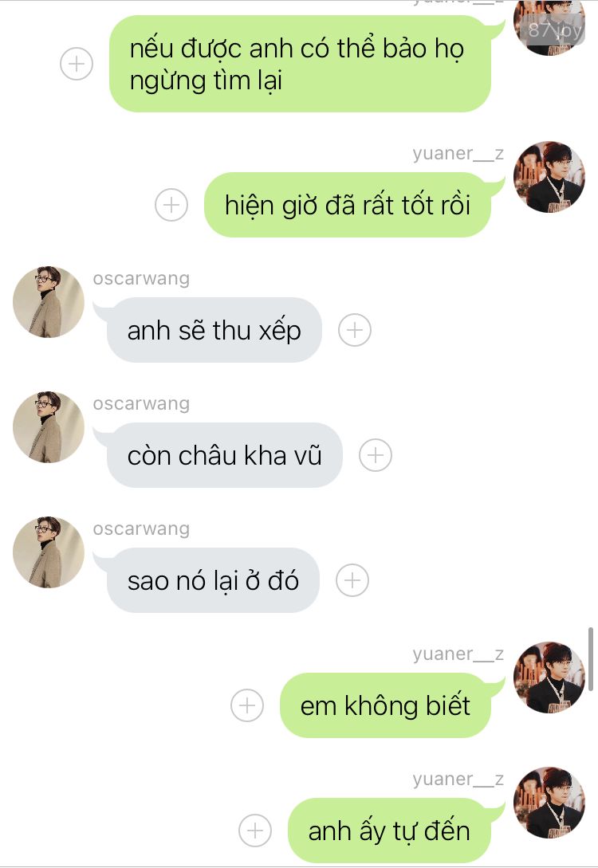Open oscarwang avatar beside "sao nó lại ở đó"
This screenshot has width=598, height=868.
[x=49, y=552]
